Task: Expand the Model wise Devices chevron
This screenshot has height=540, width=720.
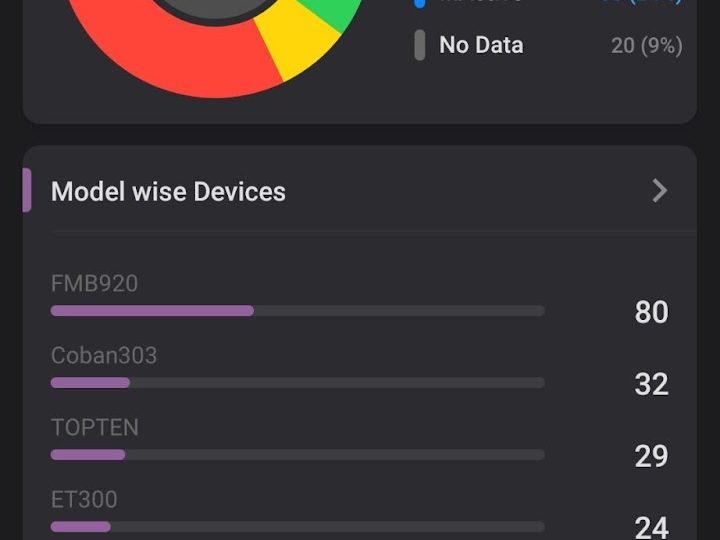Action: 659,191
